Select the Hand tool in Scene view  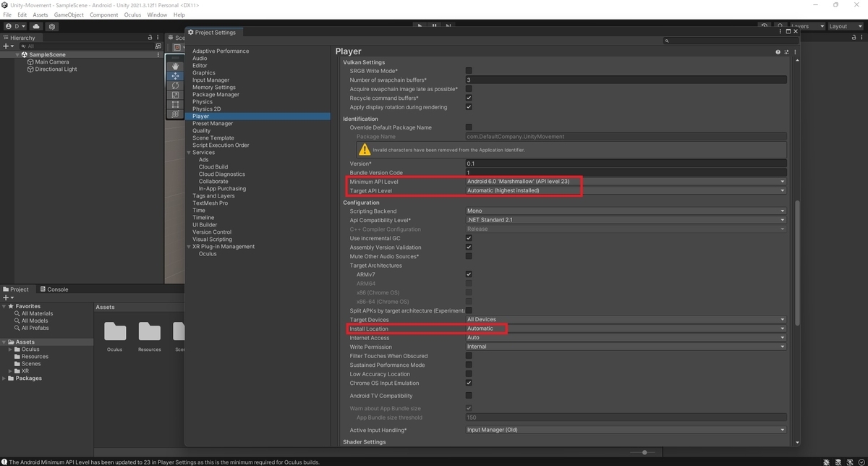pos(175,66)
